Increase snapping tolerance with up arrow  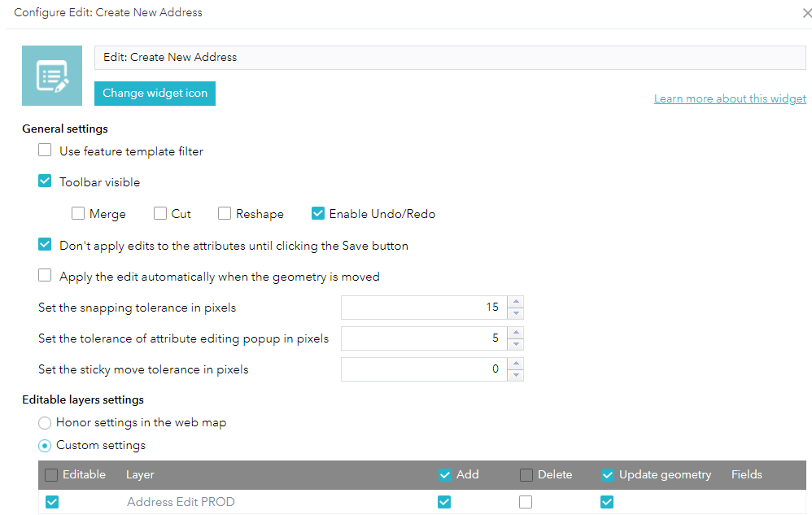[x=515, y=302]
